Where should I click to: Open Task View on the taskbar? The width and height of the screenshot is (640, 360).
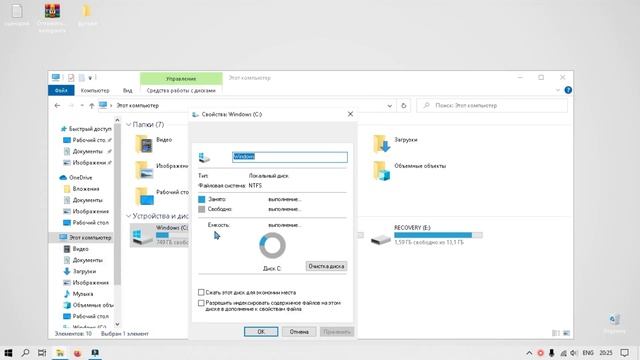[42, 353]
